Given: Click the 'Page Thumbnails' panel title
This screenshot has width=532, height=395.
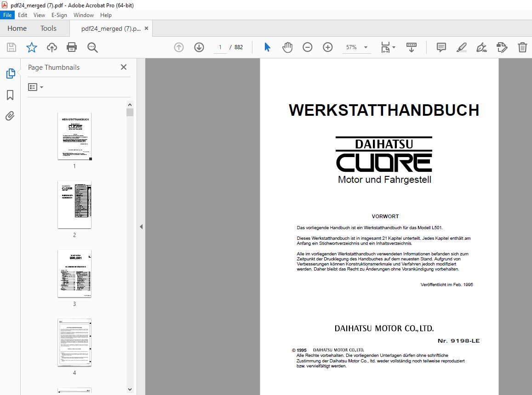Looking at the screenshot, I should (54, 68).
